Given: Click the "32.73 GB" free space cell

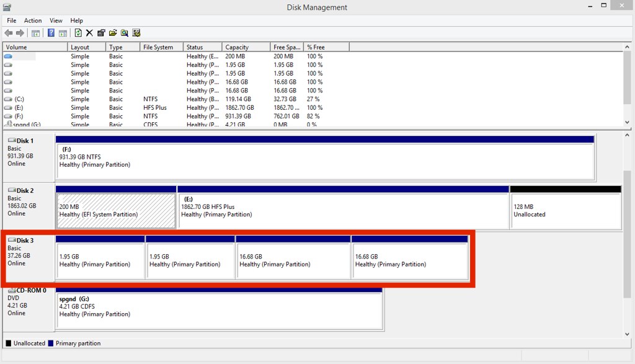Looking at the screenshot, I should tap(285, 99).
